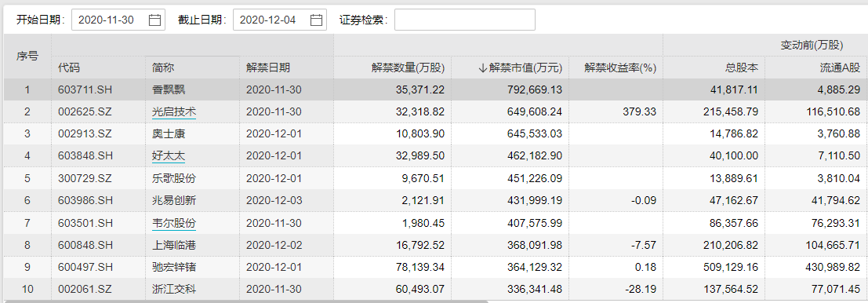Click the sort arrow on 解禁市值(万元) column
The width and height of the screenshot is (868, 303).
[x=482, y=68]
